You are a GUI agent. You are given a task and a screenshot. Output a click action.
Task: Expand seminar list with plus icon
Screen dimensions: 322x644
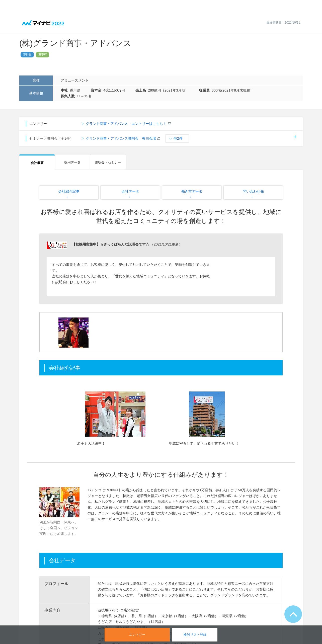(295, 137)
